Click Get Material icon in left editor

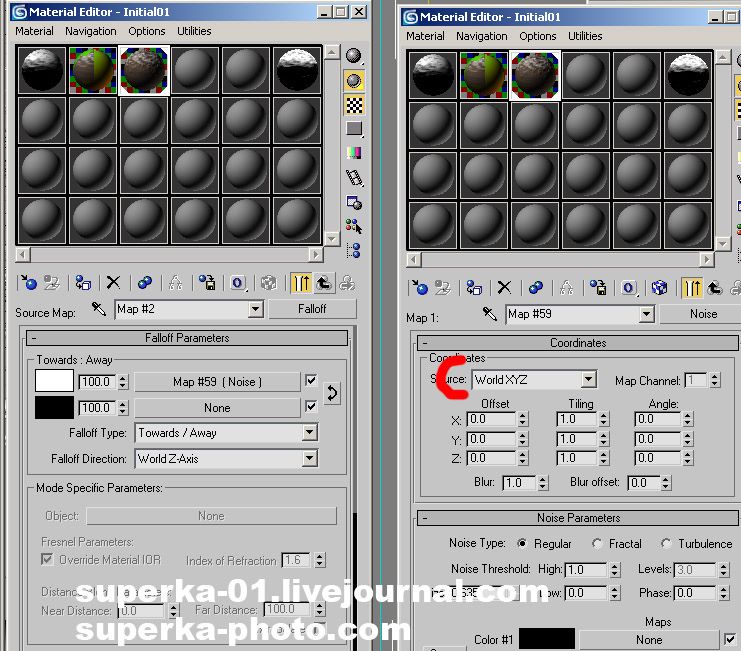(x=28, y=283)
